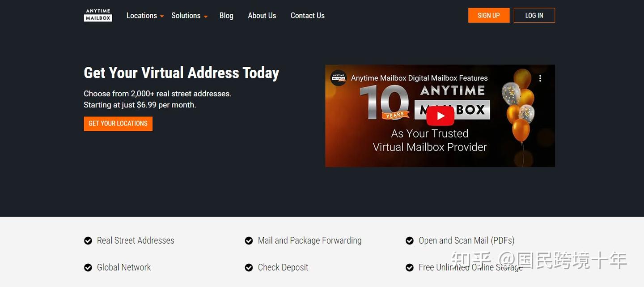Click the LOG IN button
644x287 pixels.
pyautogui.click(x=534, y=15)
